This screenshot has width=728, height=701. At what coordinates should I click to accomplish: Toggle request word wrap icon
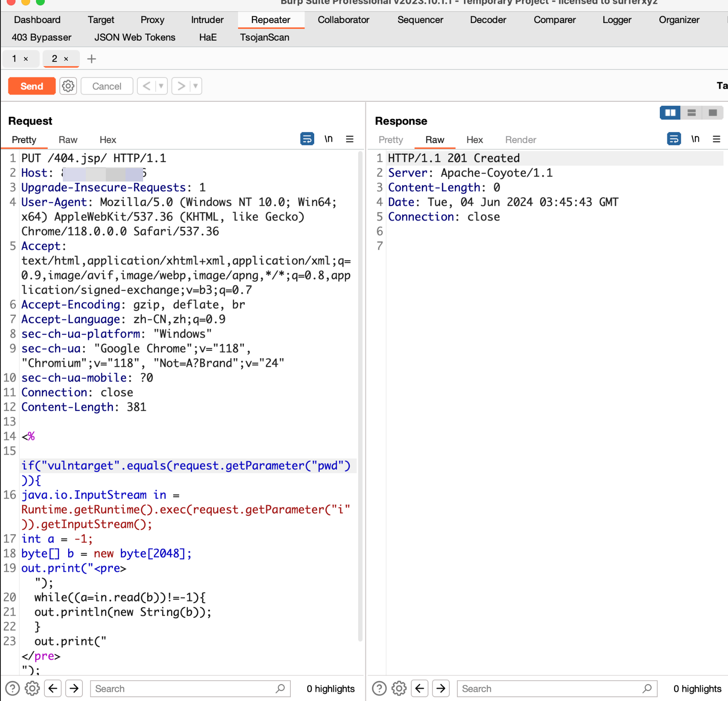(x=307, y=139)
